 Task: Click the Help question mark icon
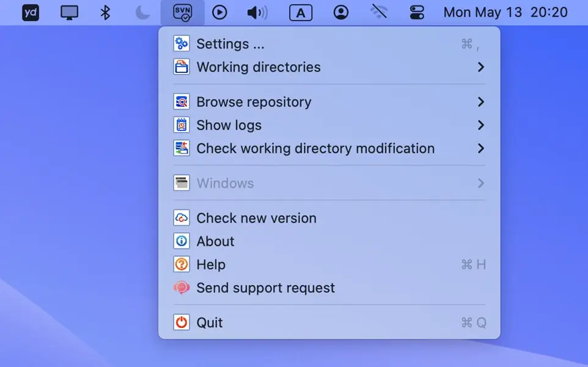click(182, 265)
